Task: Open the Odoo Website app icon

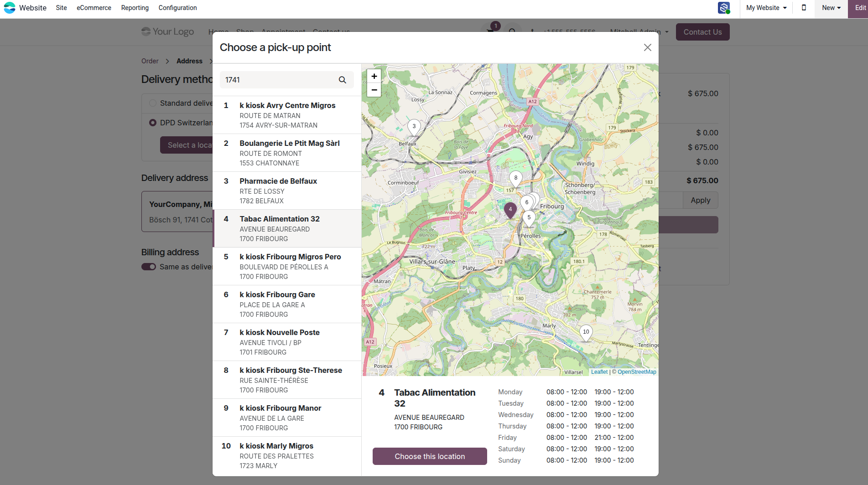Action: point(10,8)
